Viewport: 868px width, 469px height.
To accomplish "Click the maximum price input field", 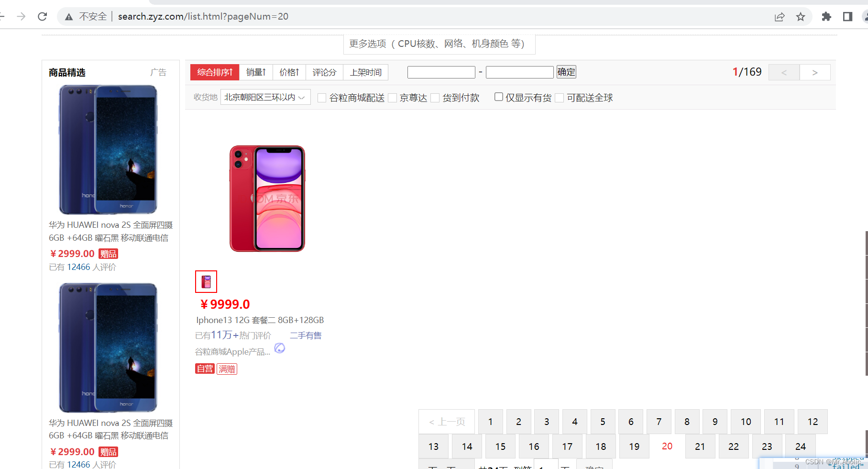I will coord(520,72).
